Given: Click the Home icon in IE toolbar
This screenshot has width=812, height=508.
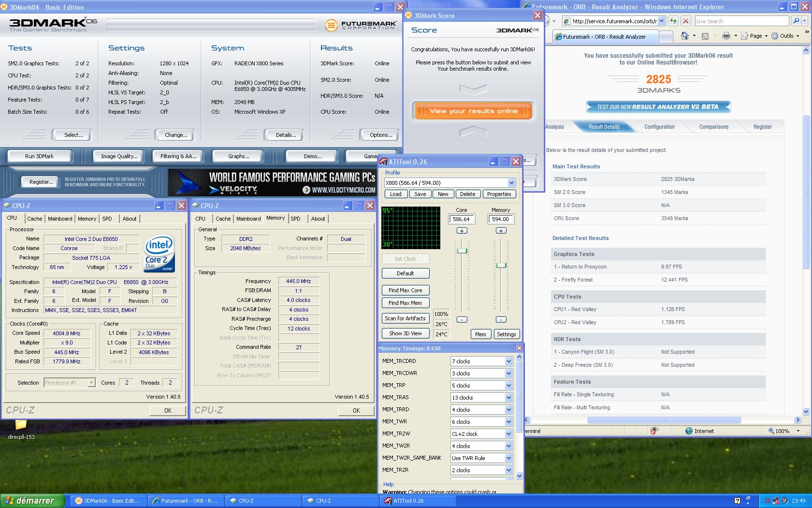Looking at the screenshot, I should 684,36.
